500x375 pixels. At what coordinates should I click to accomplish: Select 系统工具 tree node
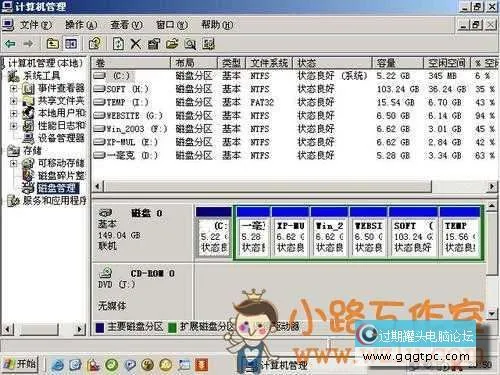click(x=41, y=76)
